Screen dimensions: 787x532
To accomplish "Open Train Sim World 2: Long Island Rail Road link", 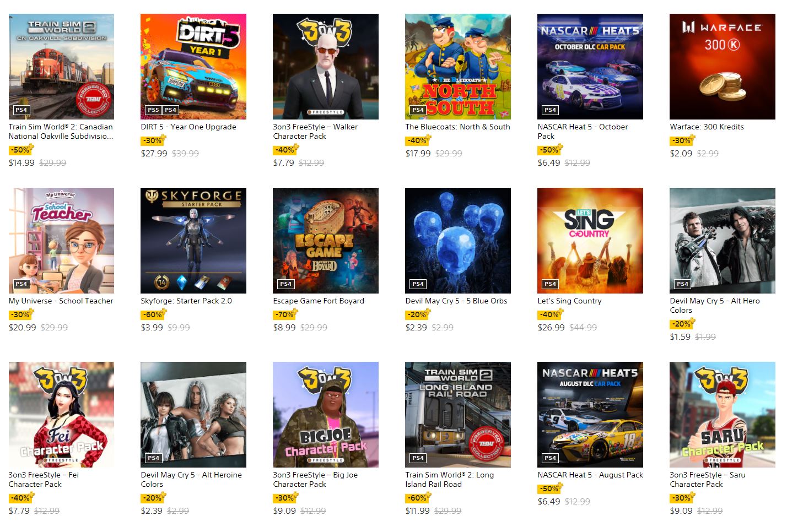I will click(x=450, y=480).
